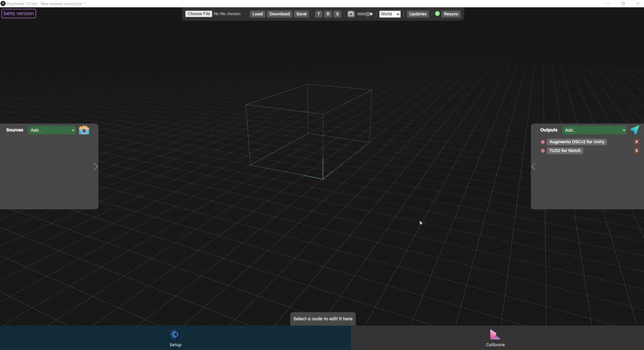The width and height of the screenshot is (644, 350).
Task: Toggle the red status dot for TUIO output
Action: click(x=543, y=150)
